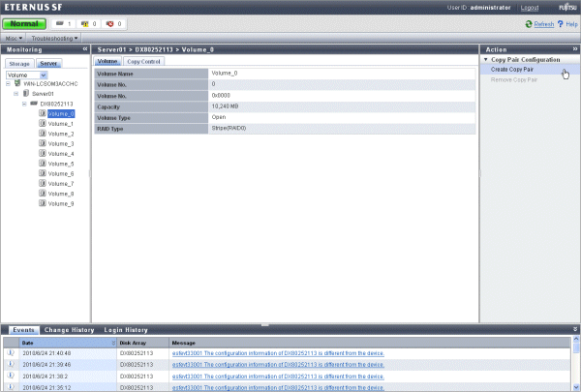
Task: Collapse the Events bottom panel
Action: tap(575, 329)
